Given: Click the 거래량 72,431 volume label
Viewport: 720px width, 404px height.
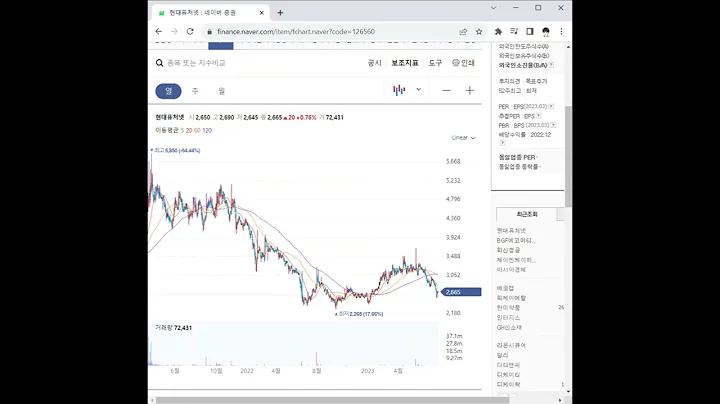Looking at the screenshot, I should click(x=174, y=328).
